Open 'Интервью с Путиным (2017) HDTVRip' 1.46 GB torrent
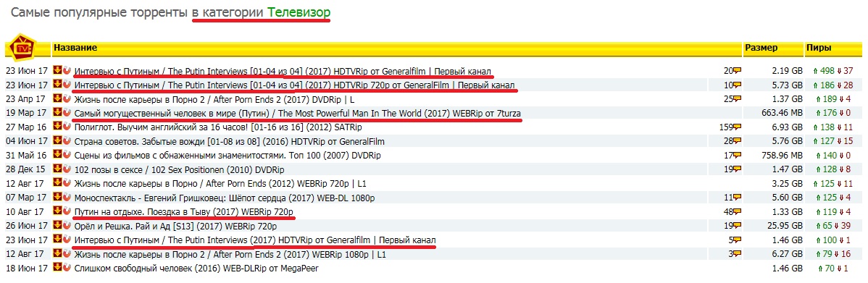The height and width of the screenshot is (283, 868). click(254, 240)
